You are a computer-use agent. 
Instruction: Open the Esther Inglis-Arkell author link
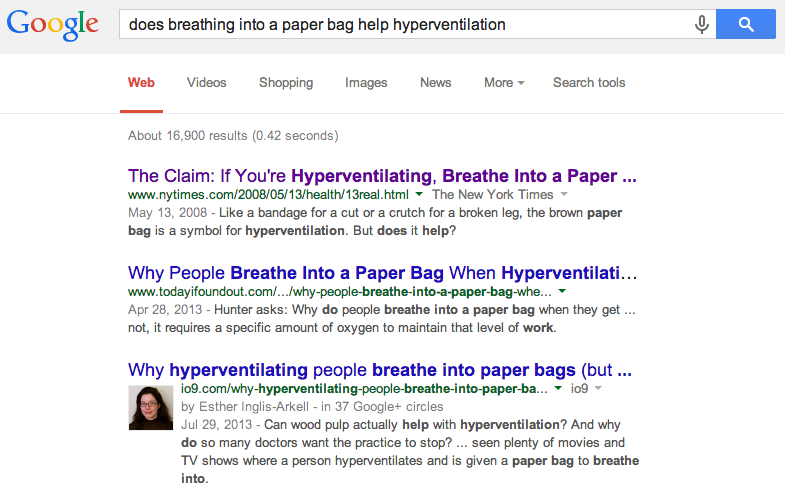(253, 407)
